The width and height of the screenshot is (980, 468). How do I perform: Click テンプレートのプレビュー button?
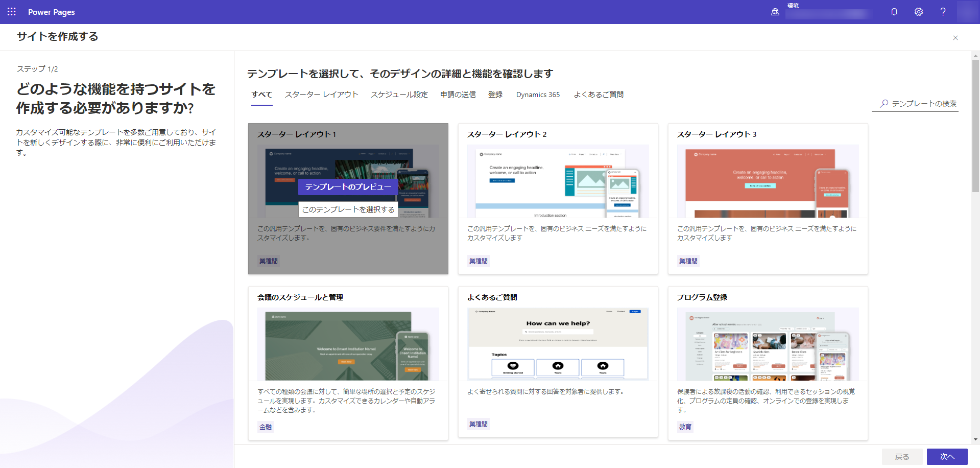pos(348,187)
